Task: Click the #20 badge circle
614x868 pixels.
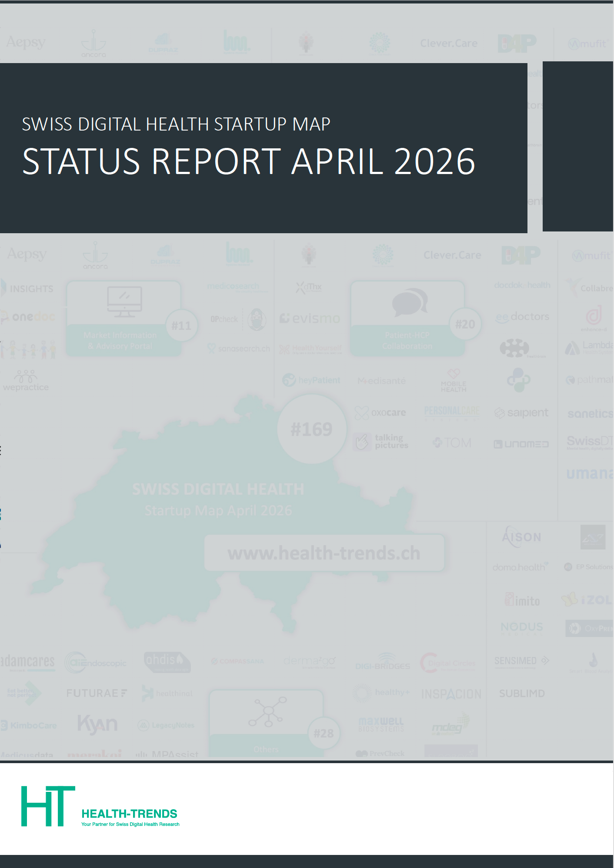Action: click(x=465, y=325)
